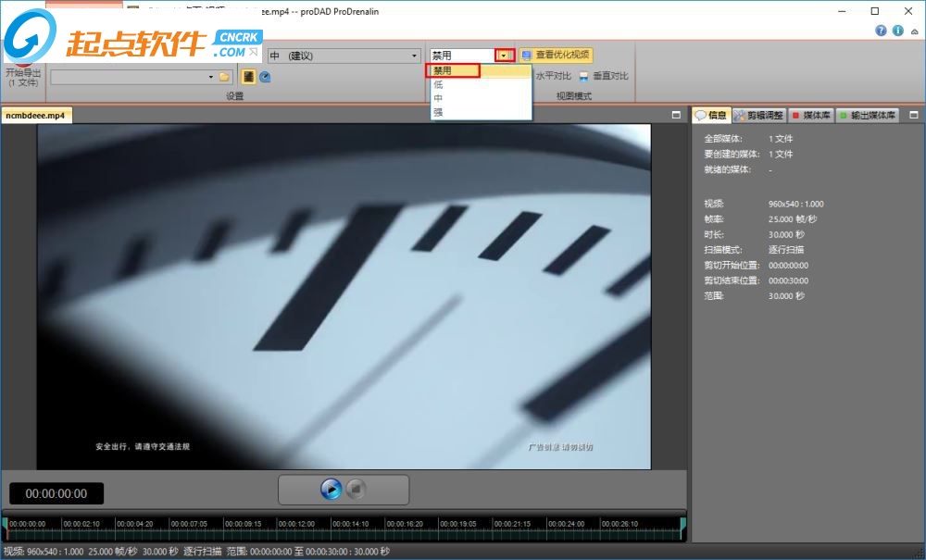The height and width of the screenshot is (560, 926).
Task: Collapse the ribbon with the up arrow
Action: [x=913, y=31]
